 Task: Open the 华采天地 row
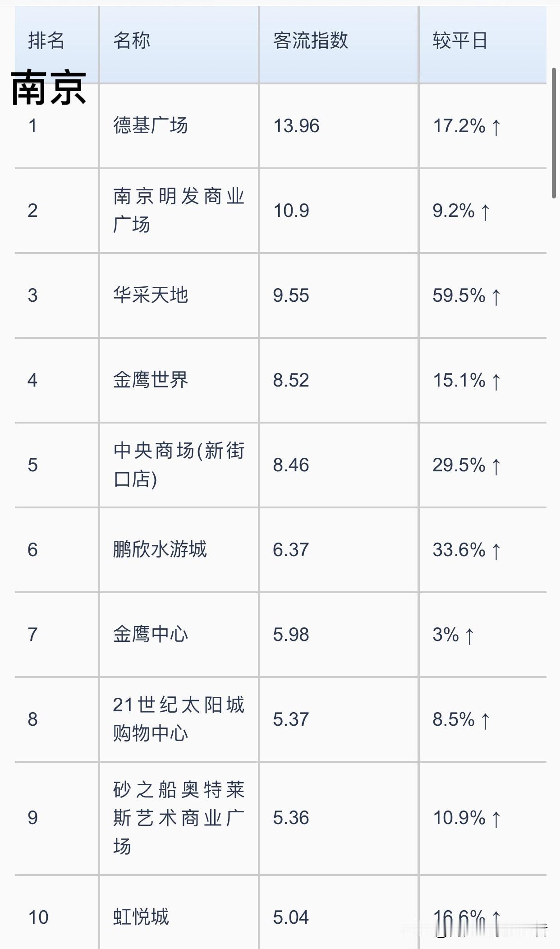[280, 295]
